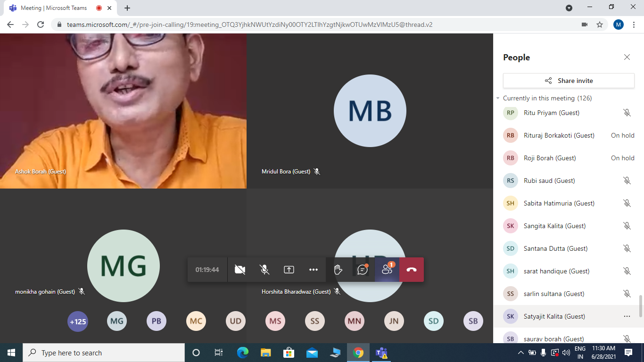
Task: Click the PB participant bubble
Action: click(157, 321)
